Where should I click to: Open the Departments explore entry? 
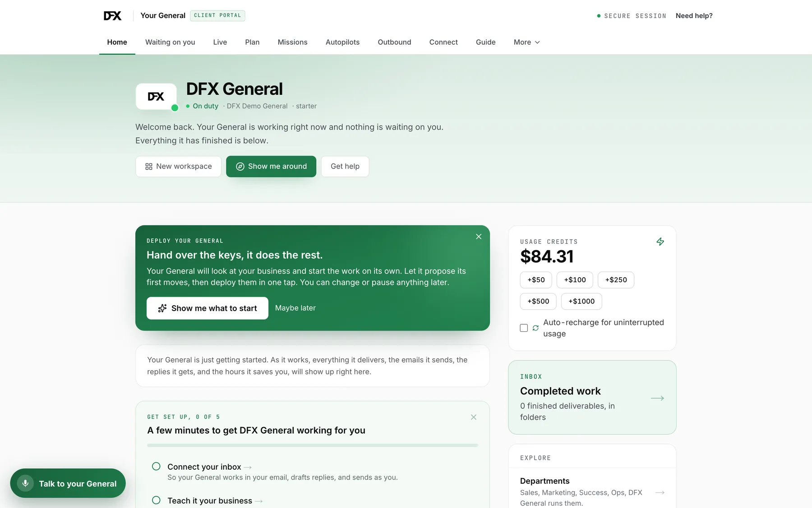pyautogui.click(x=592, y=492)
